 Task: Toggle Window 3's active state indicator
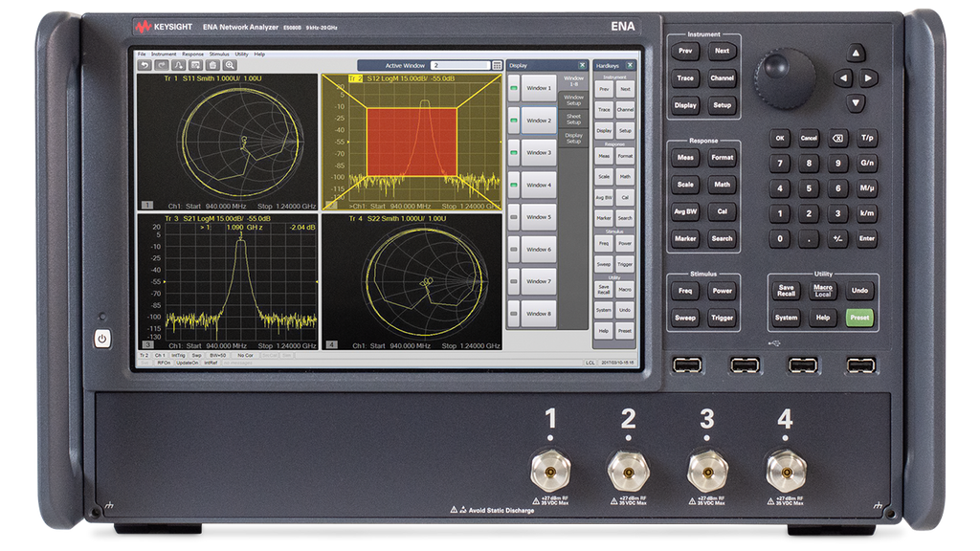[514, 153]
